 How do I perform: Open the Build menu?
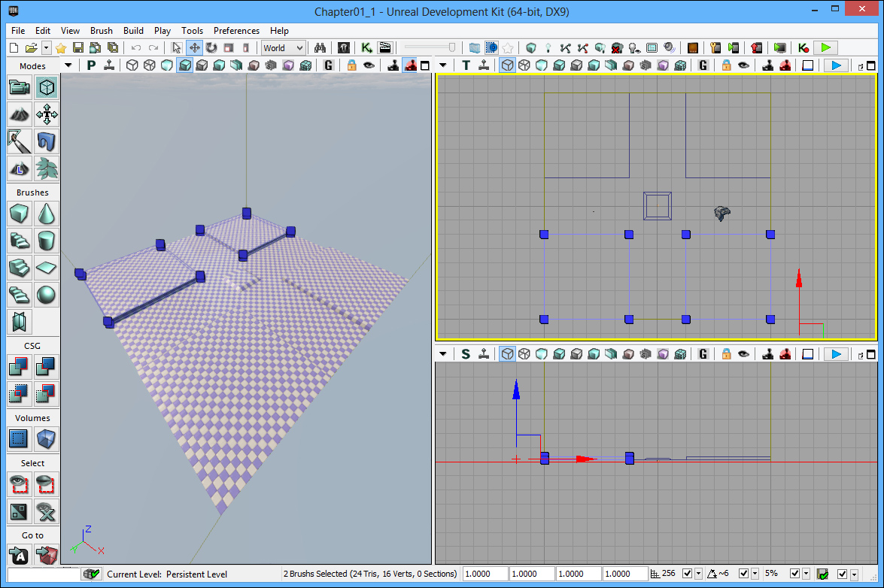(133, 31)
